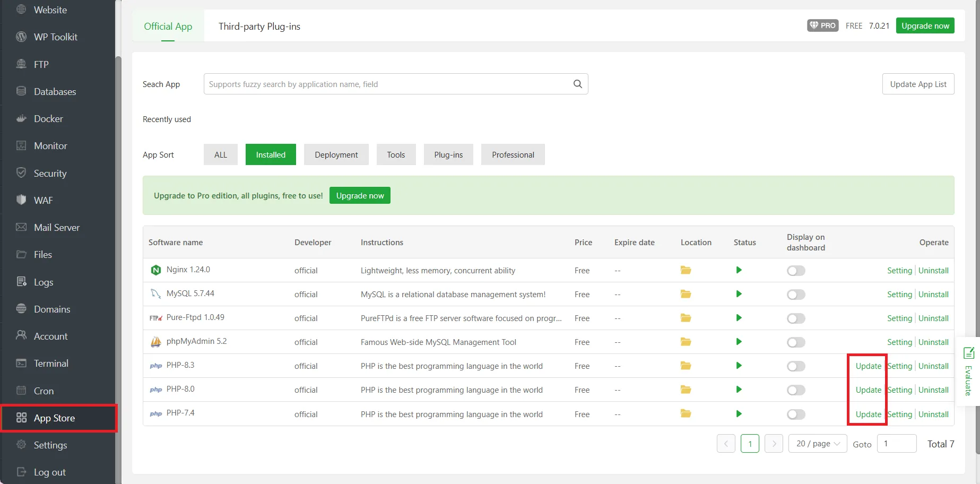Filter apps by Professional category
Image resolution: width=980 pixels, height=484 pixels.
513,154
